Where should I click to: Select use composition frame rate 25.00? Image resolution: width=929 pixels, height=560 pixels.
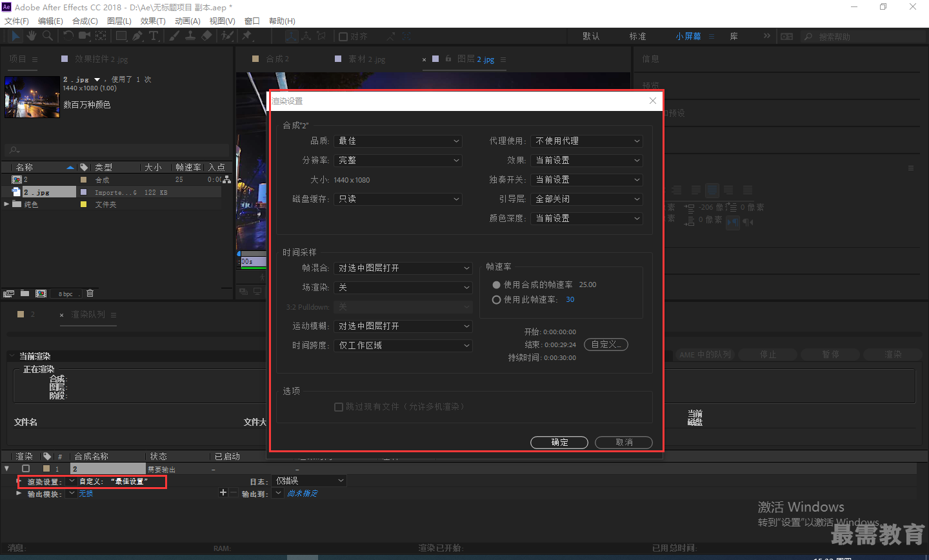click(x=496, y=285)
